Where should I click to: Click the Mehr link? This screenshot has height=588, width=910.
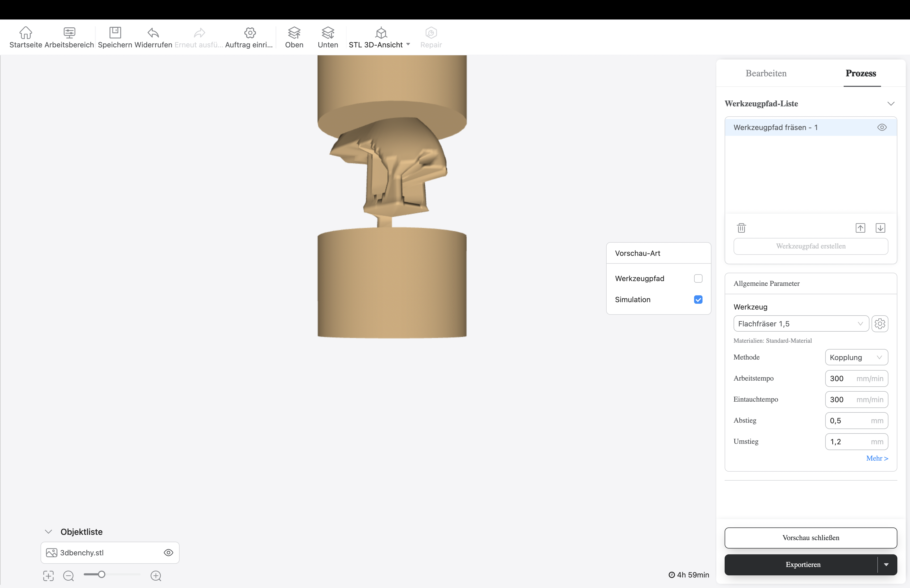coord(877,458)
